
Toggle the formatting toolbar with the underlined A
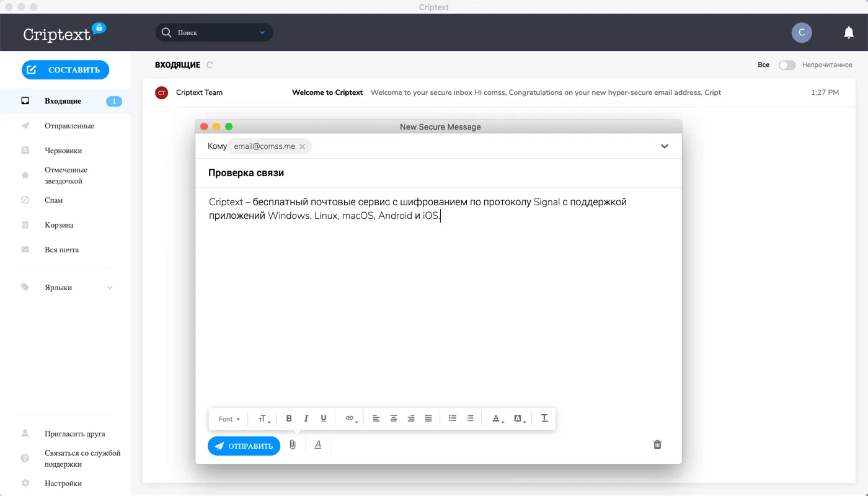coord(318,445)
